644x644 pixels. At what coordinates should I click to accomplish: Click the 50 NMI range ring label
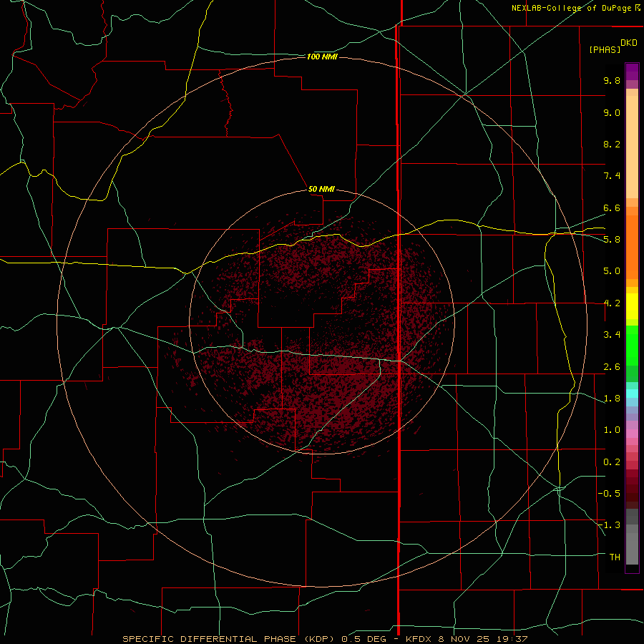point(321,189)
